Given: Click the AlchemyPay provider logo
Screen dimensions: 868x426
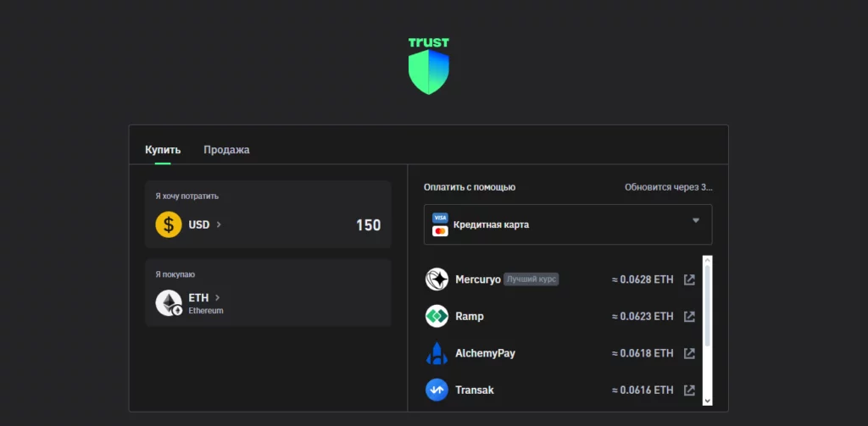Looking at the screenshot, I should (x=437, y=353).
